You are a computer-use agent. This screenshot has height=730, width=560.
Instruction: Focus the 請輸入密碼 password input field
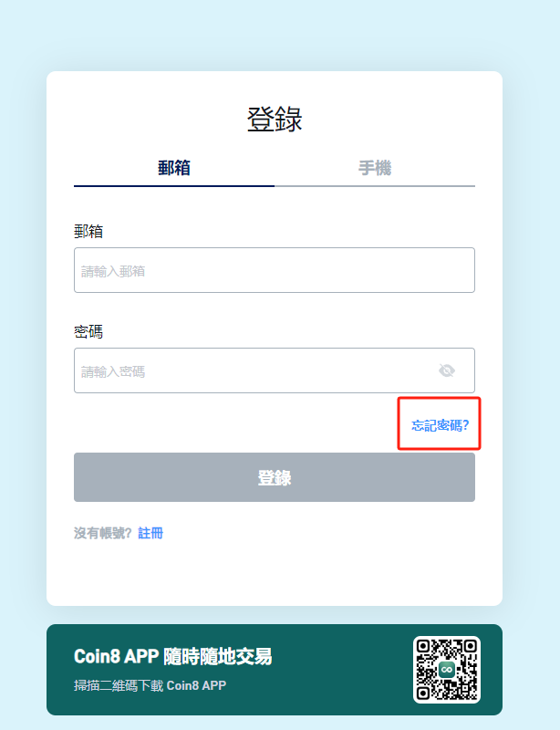tap(275, 370)
